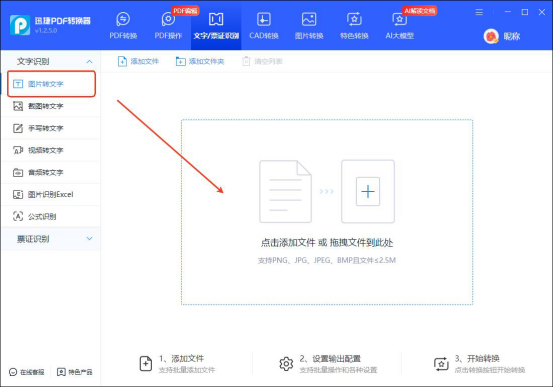Click the step 3 开始转换 icon
Screen dimensions: 554x388
pyautogui.click(x=441, y=364)
